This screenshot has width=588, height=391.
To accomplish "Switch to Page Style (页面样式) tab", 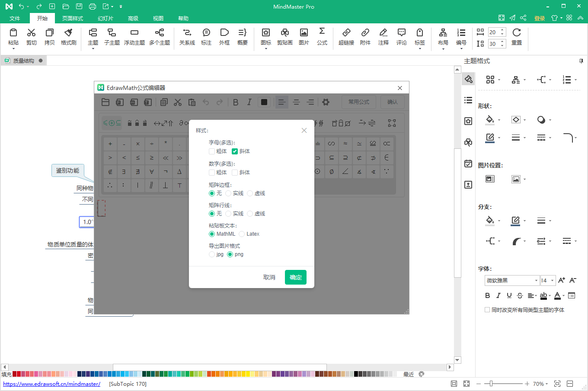I will (73, 18).
